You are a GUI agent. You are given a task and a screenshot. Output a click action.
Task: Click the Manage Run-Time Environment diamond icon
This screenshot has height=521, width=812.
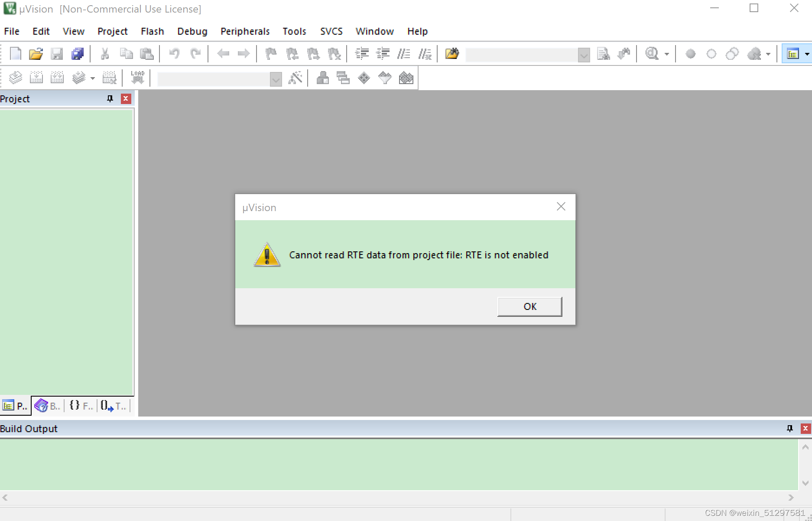pyautogui.click(x=364, y=78)
